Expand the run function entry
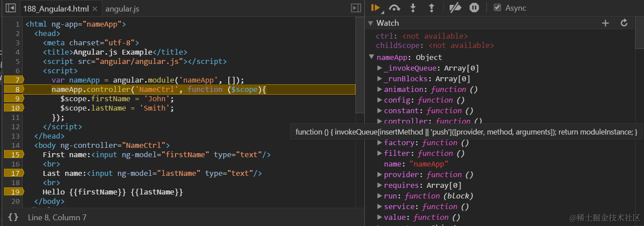The height and width of the screenshot is (226, 644). (379, 196)
